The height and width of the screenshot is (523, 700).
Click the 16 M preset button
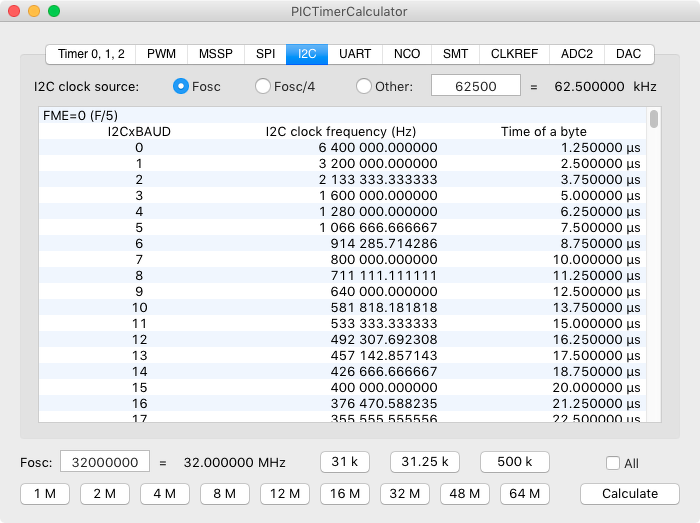pyautogui.click(x=345, y=494)
